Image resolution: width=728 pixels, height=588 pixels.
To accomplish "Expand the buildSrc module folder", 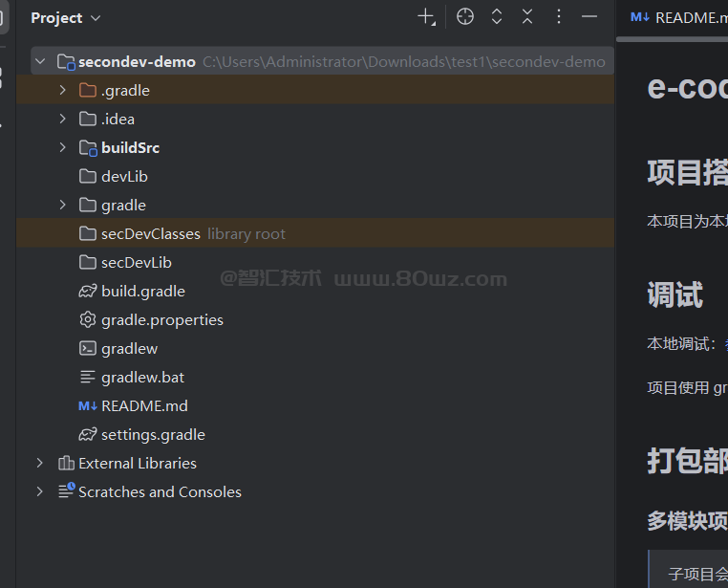I will coord(63,147).
